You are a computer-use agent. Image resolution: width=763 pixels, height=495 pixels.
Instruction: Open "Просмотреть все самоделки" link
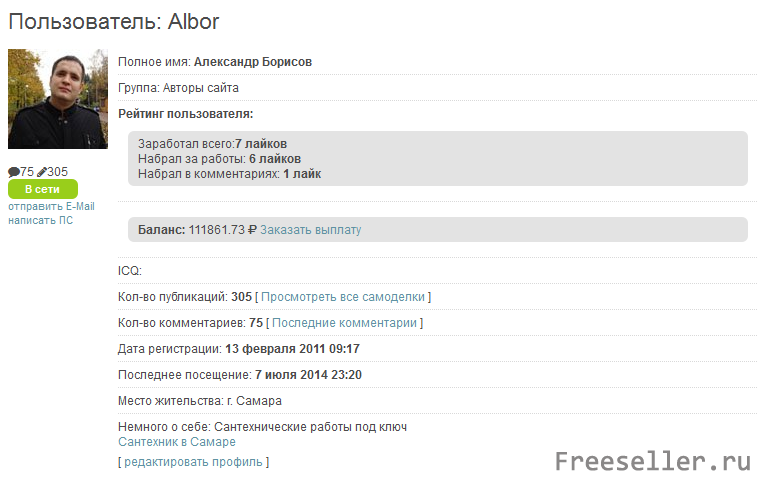pyautogui.click(x=345, y=297)
